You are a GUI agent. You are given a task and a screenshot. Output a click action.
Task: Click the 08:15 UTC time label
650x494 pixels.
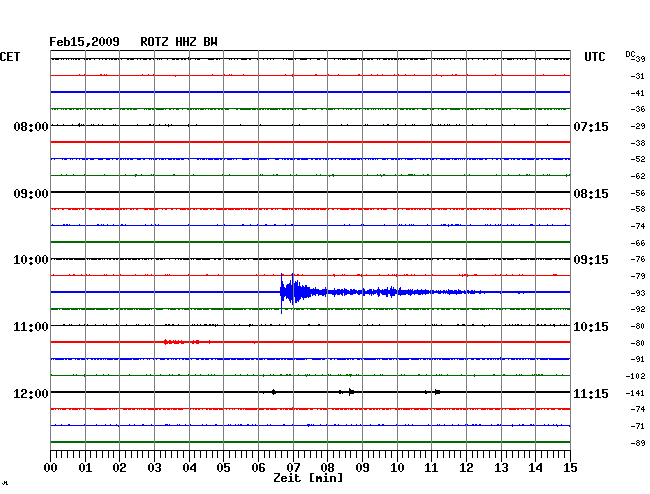pos(591,194)
